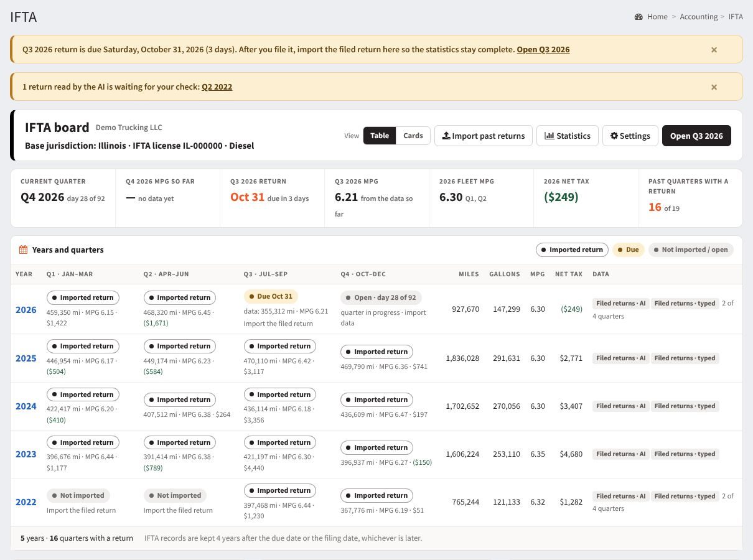Image resolution: width=753 pixels, height=560 pixels.
Task: Open the Q4 2026 'Open · day 28 of 92' badge
Action: pos(381,297)
